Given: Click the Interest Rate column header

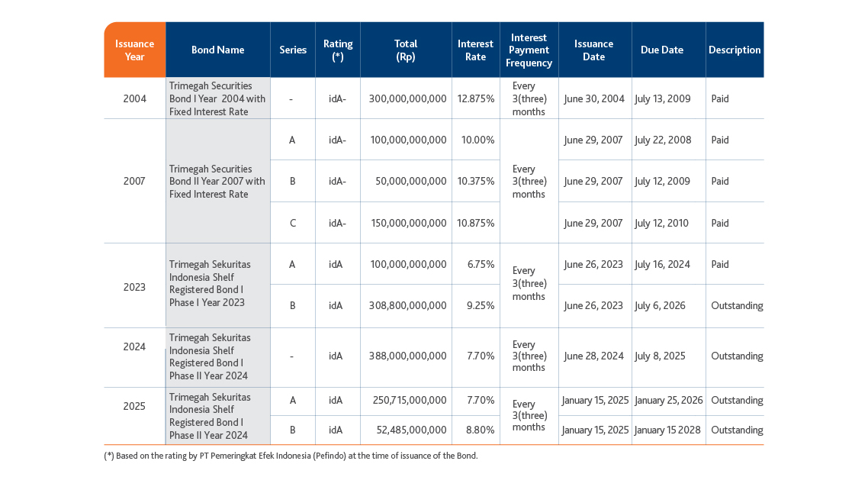Looking at the screenshot, I should (475, 50).
